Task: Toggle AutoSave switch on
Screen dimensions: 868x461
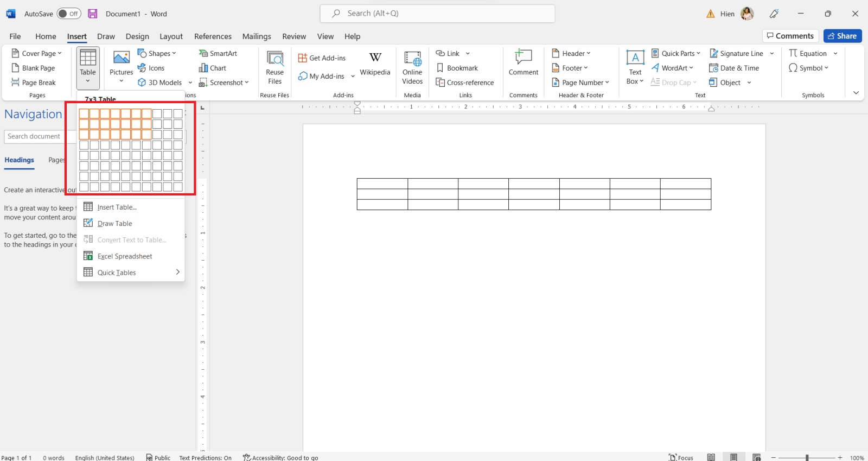Action: point(69,14)
